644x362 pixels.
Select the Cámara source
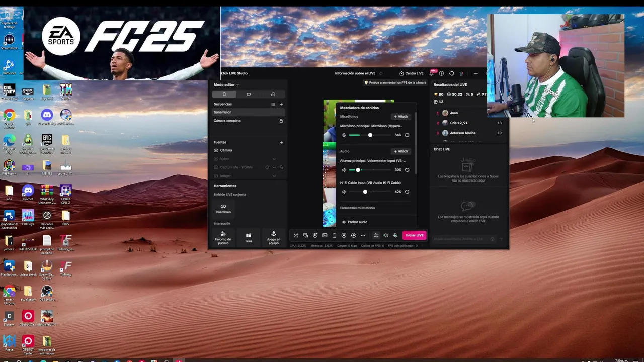[x=249, y=150]
